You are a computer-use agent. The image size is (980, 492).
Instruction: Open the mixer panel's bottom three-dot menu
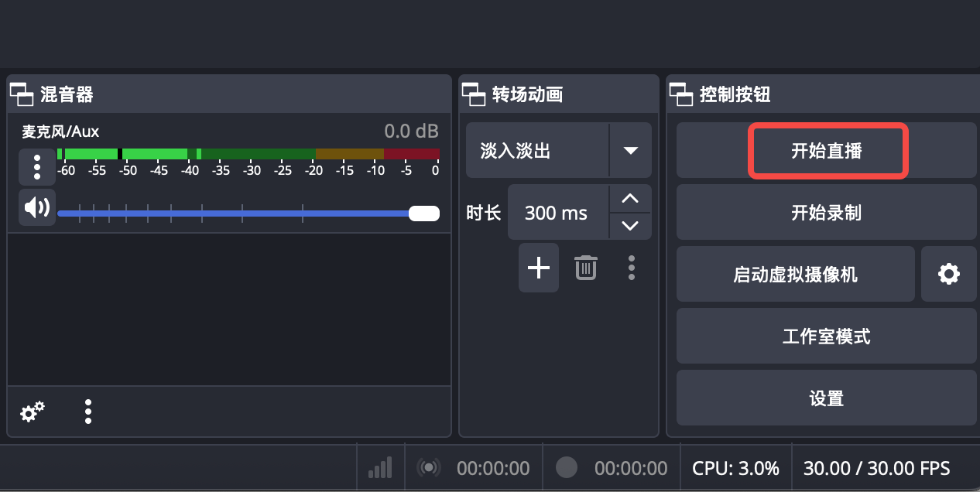pyautogui.click(x=88, y=412)
